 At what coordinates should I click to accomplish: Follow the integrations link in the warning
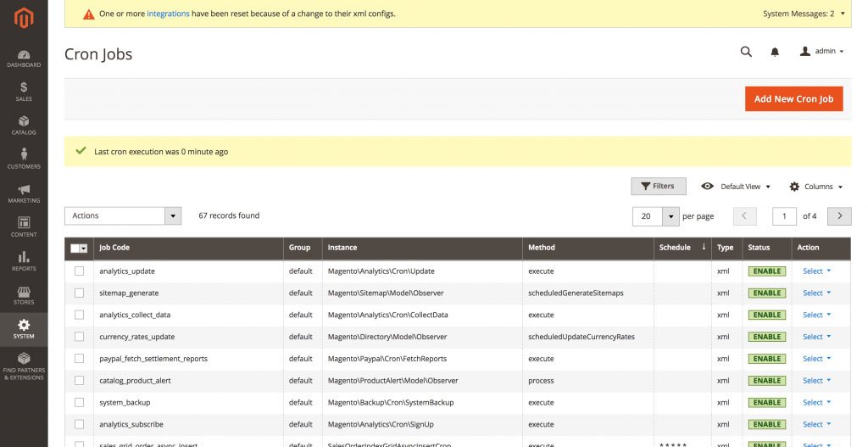click(x=168, y=14)
